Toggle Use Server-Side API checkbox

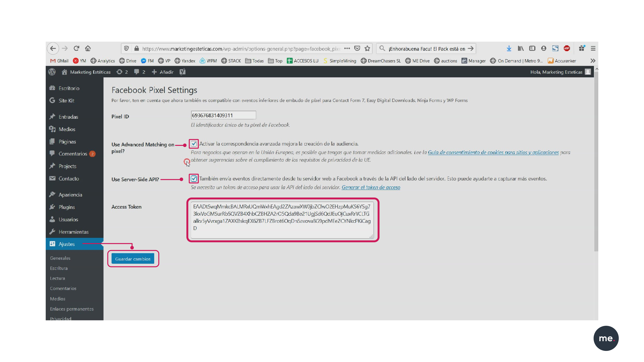coord(194,179)
